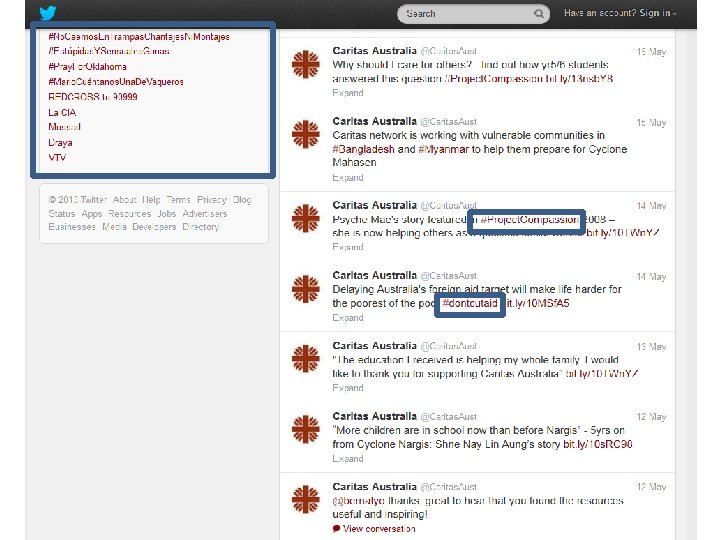Image resolution: width=720 pixels, height=540 pixels.
Task: Open Caritas avatar on Cyclone Nargis tweet
Action: pyautogui.click(x=305, y=429)
